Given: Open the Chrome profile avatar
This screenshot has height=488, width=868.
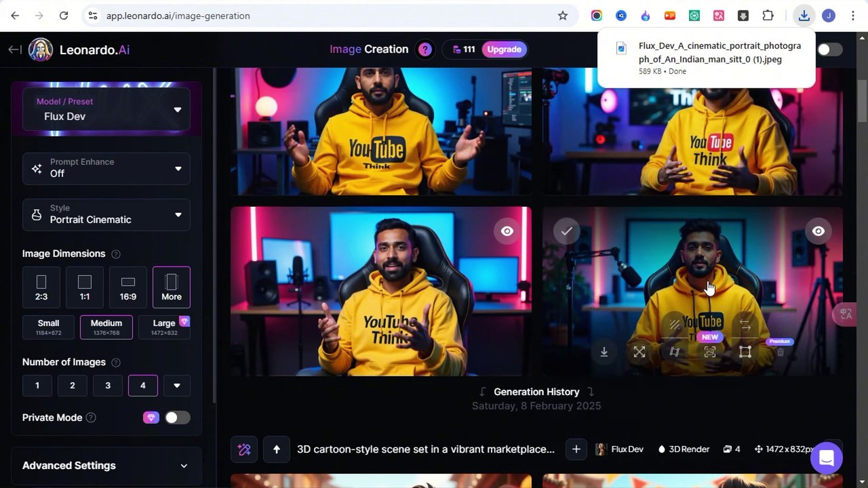Looking at the screenshot, I should coord(829,16).
